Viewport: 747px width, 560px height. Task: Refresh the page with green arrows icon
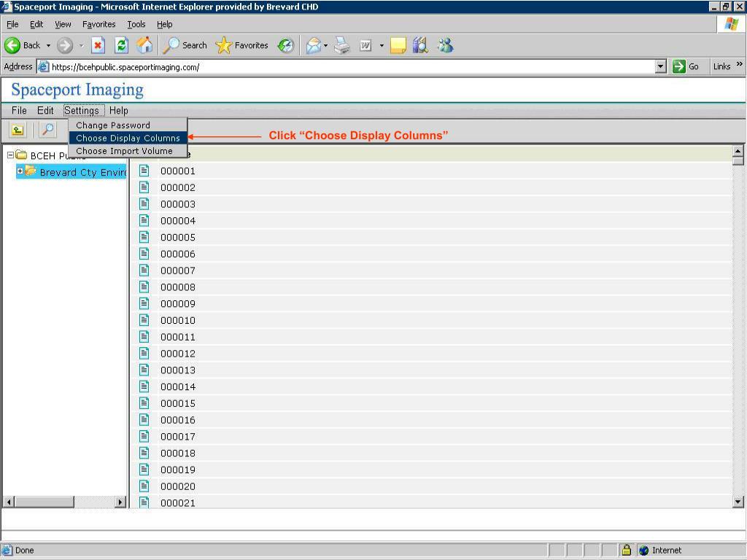click(122, 45)
